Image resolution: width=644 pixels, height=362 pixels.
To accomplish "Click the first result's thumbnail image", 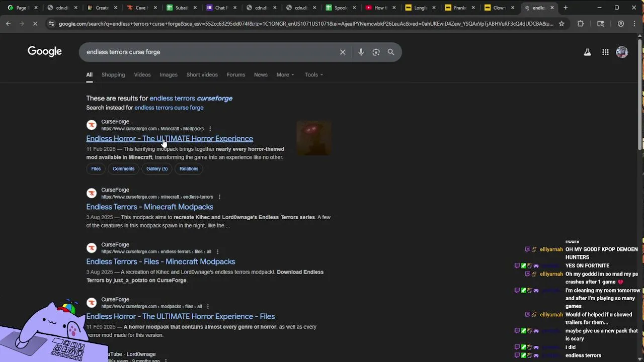I will pos(314,138).
